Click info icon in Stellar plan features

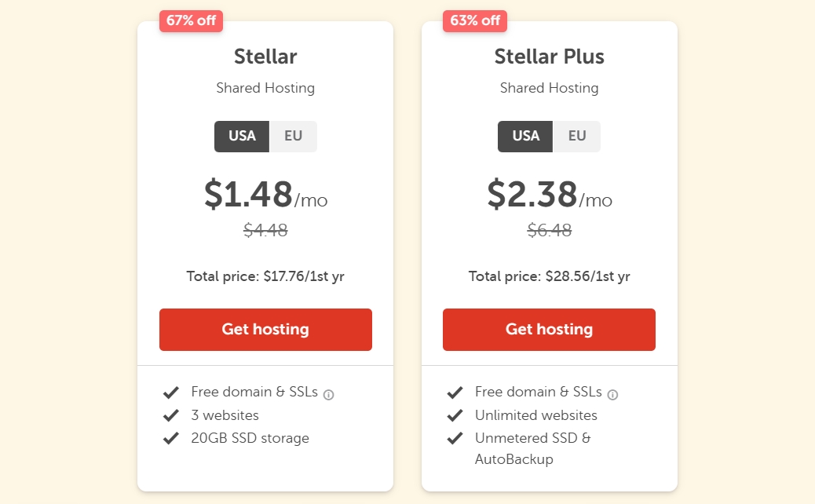[x=329, y=394]
